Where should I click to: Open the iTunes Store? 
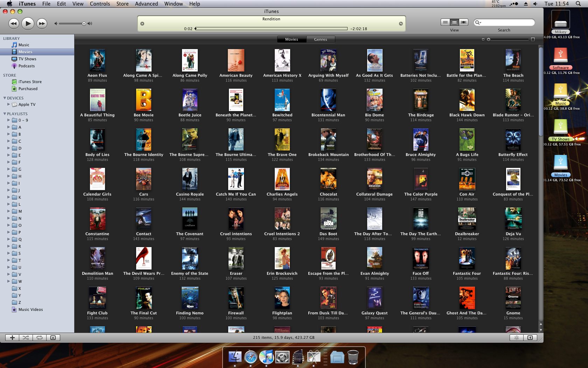pyautogui.click(x=30, y=81)
